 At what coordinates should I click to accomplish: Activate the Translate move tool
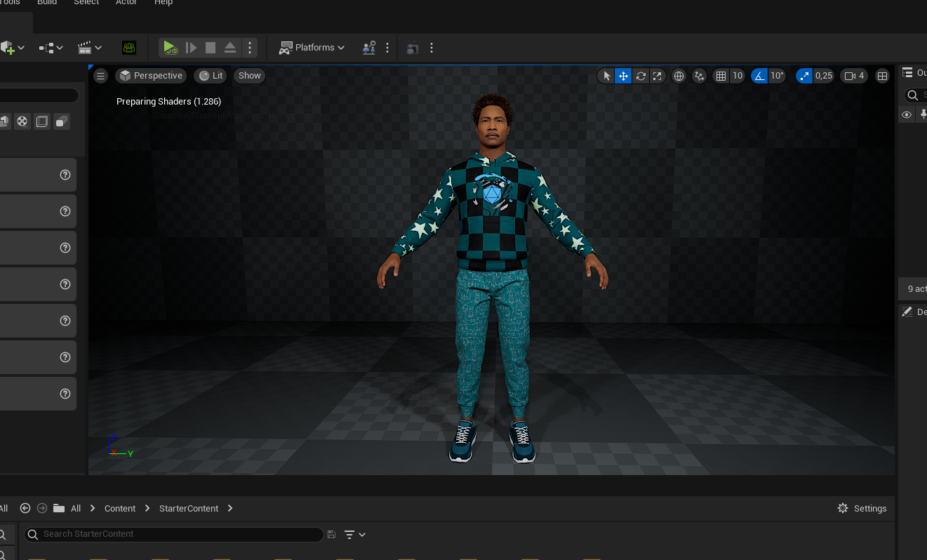click(623, 76)
